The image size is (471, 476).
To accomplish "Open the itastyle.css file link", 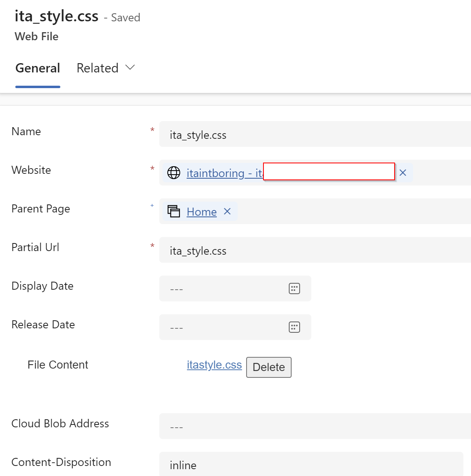I will pyautogui.click(x=214, y=365).
